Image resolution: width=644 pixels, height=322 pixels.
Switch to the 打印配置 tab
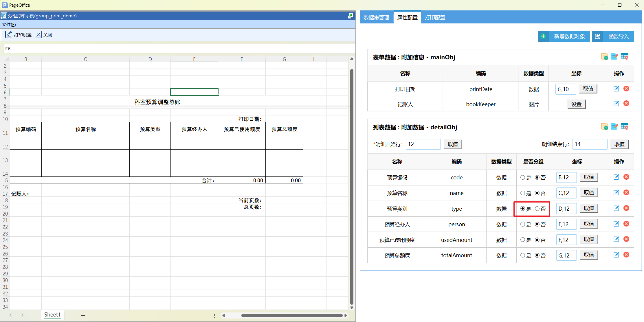(435, 18)
